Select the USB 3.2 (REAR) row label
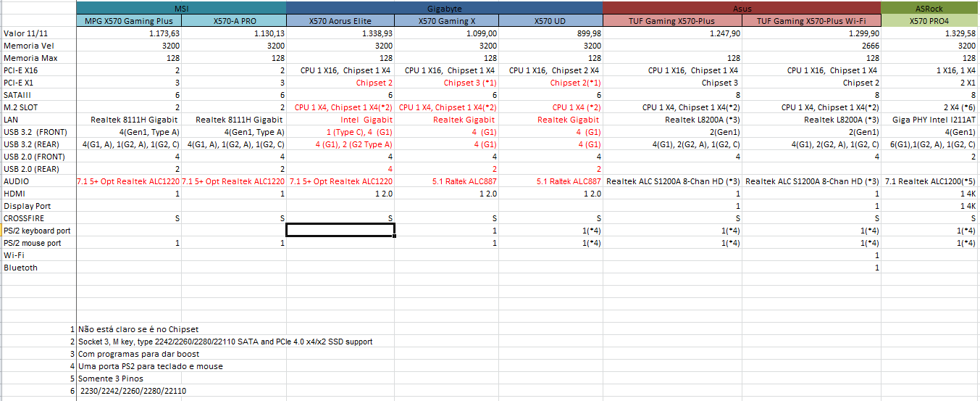The width and height of the screenshot is (980, 401). click(x=38, y=144)
